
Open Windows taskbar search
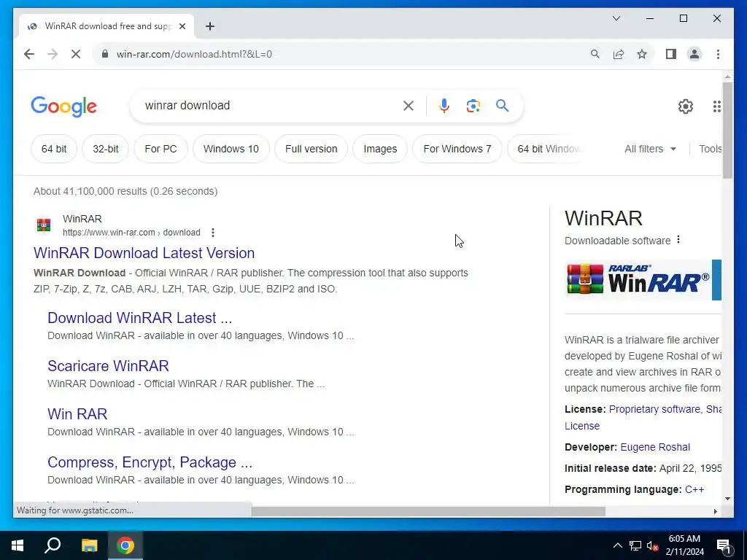click(x=53, y=545)
